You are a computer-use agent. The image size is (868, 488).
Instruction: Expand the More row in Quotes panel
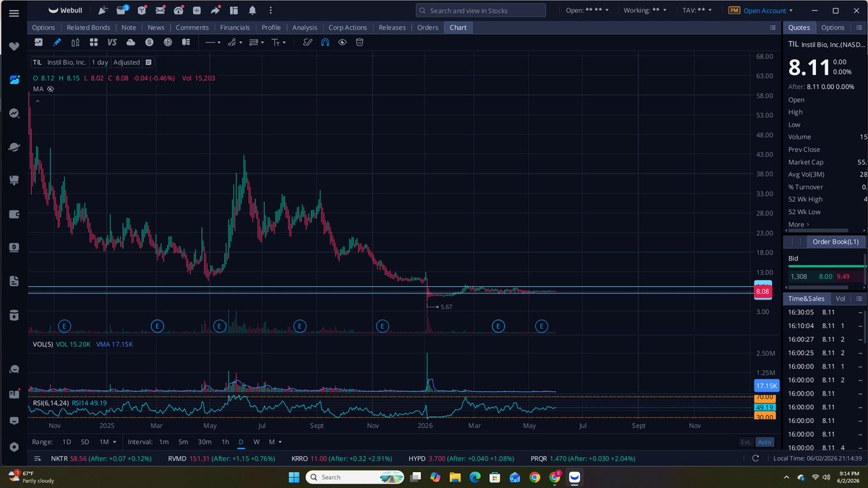799,224
